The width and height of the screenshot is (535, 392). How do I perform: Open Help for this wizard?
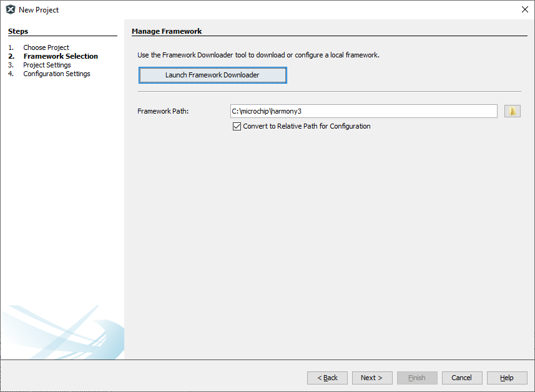(507, 378)
